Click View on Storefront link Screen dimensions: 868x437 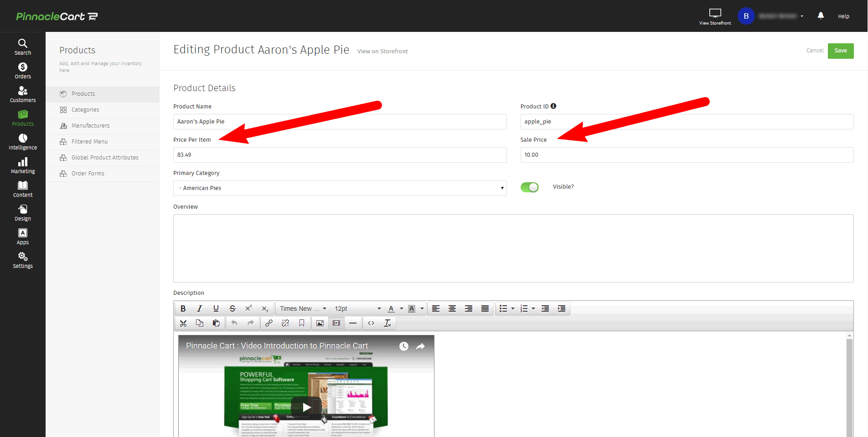[382, 51]
